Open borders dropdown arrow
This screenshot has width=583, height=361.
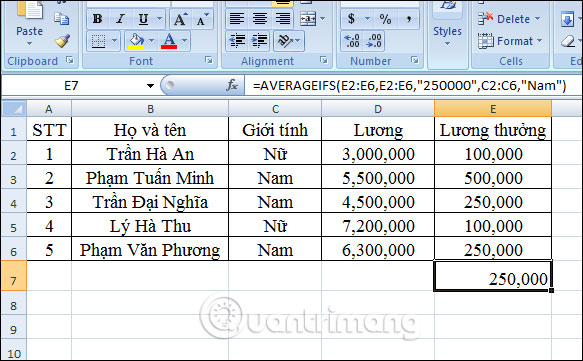[114, 41]
